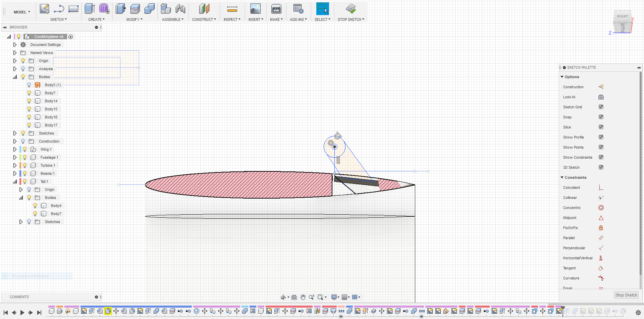This screenshot has width=644, height=319.
Task: Toggle the Snap checkbox
Action: pyautogui.click(x=601, y=117)
